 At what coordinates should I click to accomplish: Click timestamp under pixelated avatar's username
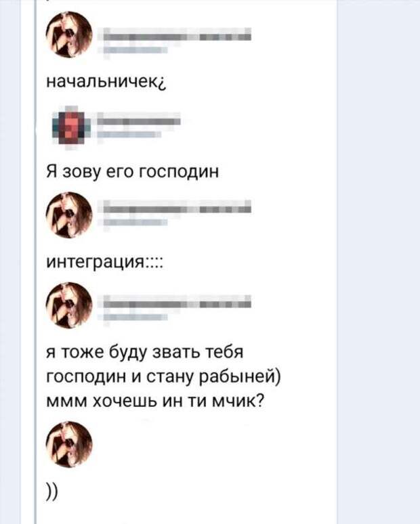tap(129, 134)
